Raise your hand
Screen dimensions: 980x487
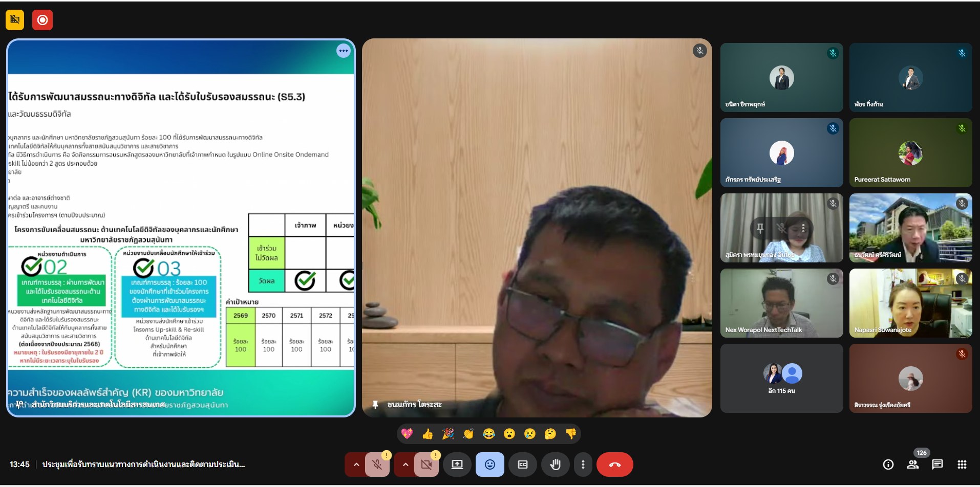(x=555, y=464)
